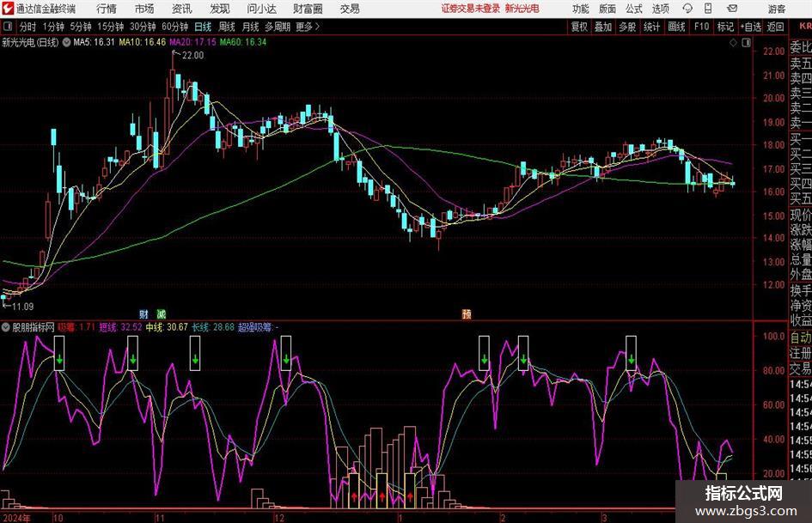Open the 问小达 menu
The height and width of the screenshot is (523, 812).
[x=261, y=9]
